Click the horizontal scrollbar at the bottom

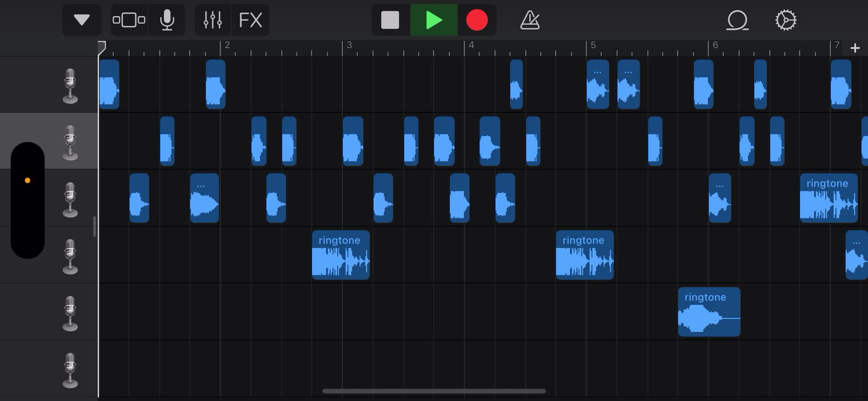tap(434, 391)
